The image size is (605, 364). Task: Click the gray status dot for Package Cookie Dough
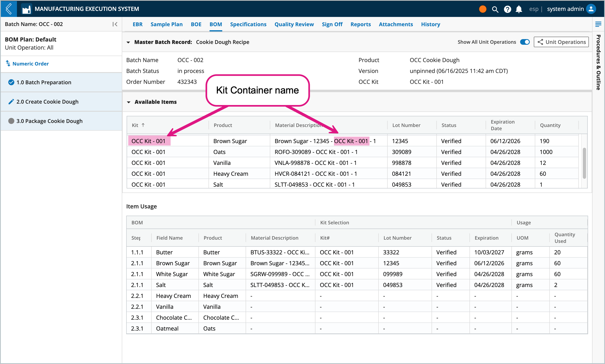click(11, 121)
